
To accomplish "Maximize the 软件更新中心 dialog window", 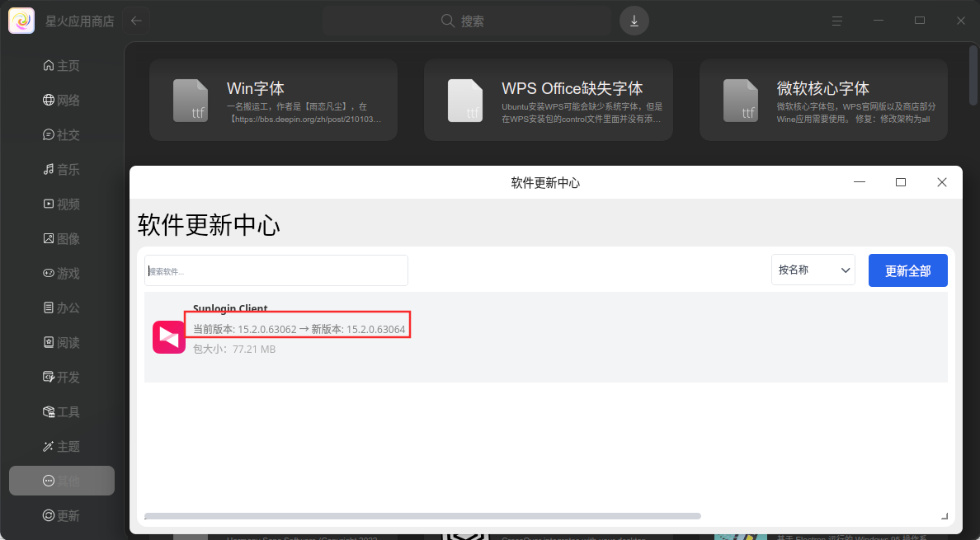I will [x=901, y=182].
